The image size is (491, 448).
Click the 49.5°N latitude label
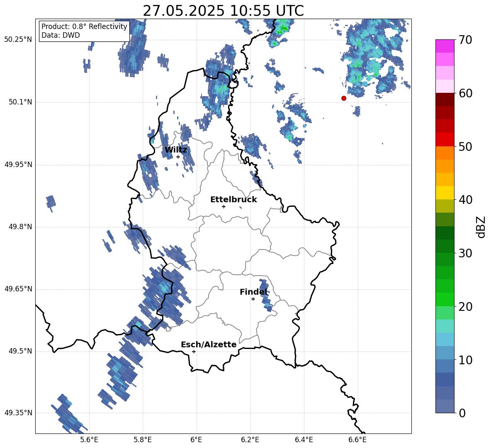pyautogui.click(x=20, y=351)
